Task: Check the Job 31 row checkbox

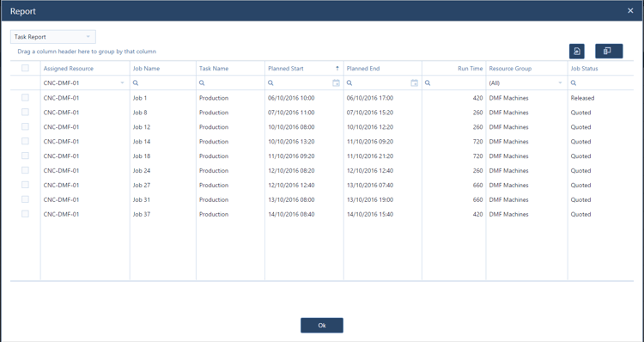Action: (25, 199)
